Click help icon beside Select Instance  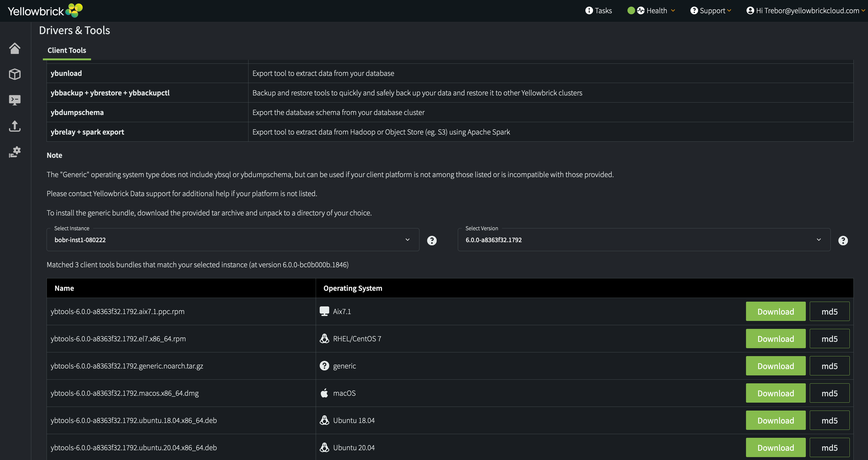[x=432, y=240]
